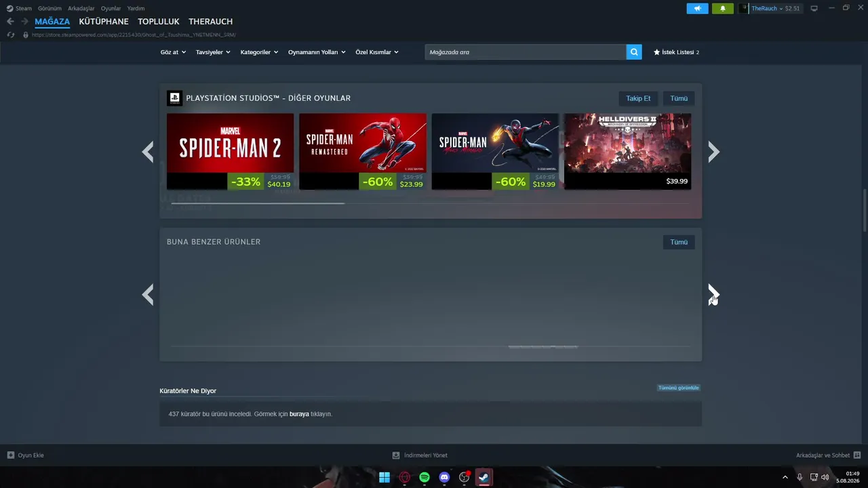This screenshot has width=868, height=488.
Task: Click the Takip Et button
Action: (638, 98)
